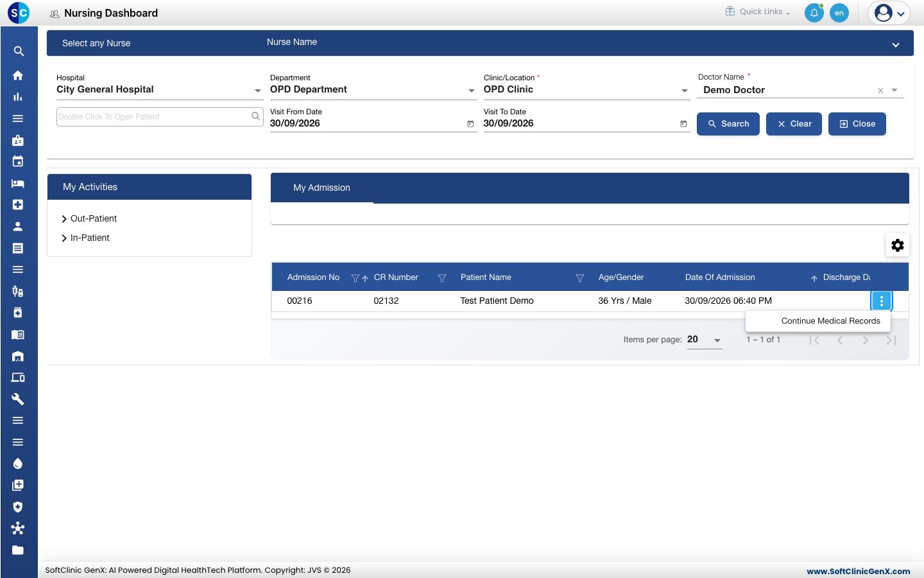
Task: Open the receipt billing sidebar icon
Action: pyautogui.click(x=18, y=248)
